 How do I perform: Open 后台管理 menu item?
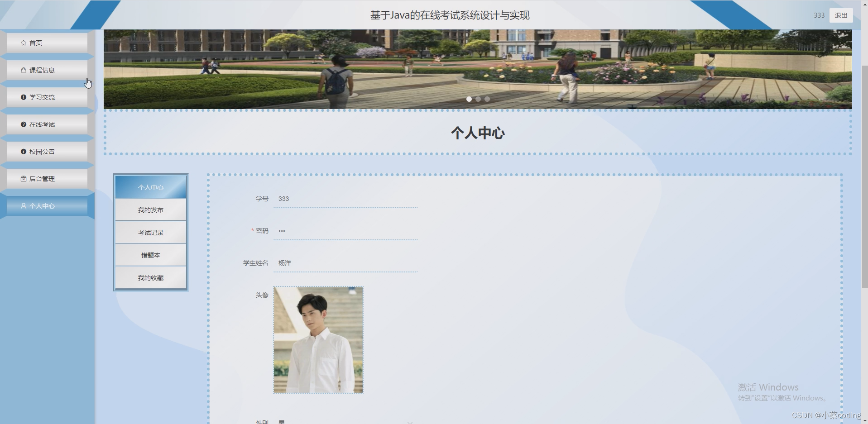pyautogui.click(x=47, y=179)
